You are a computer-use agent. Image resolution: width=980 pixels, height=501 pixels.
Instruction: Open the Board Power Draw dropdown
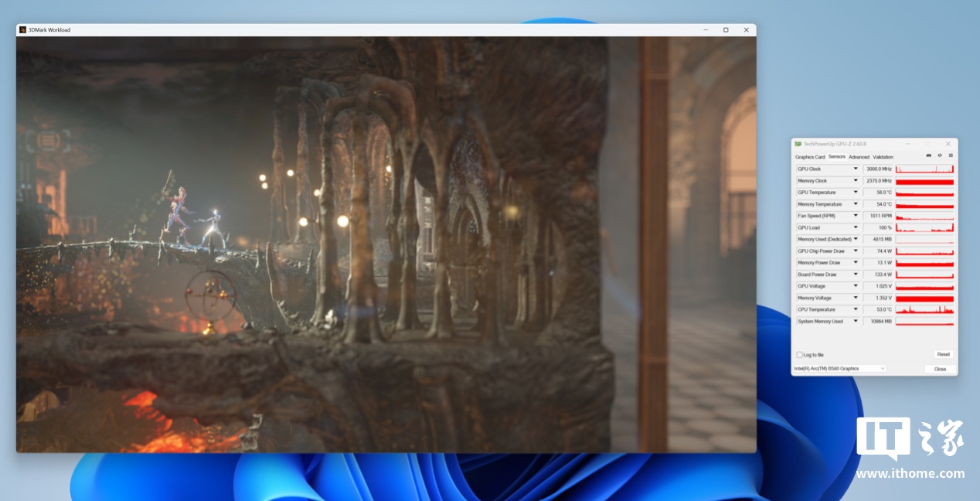[856, 274]
